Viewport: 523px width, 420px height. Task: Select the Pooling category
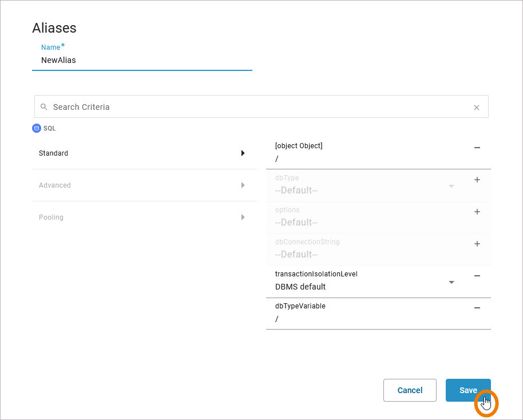[x=51, y=217]
